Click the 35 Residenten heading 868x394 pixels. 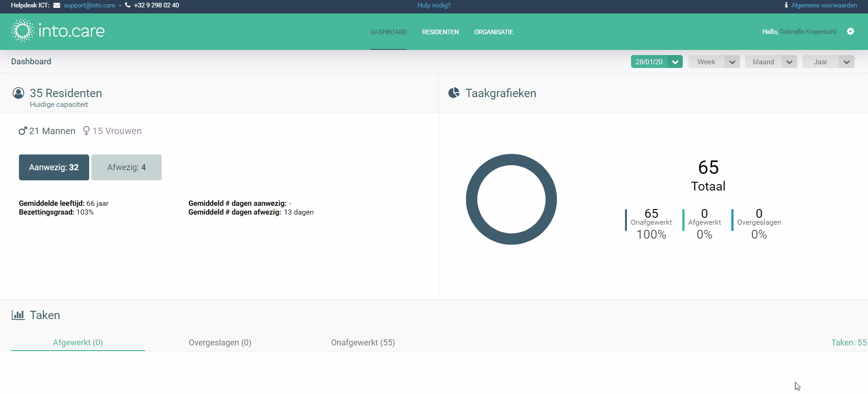tap(66, 93)
